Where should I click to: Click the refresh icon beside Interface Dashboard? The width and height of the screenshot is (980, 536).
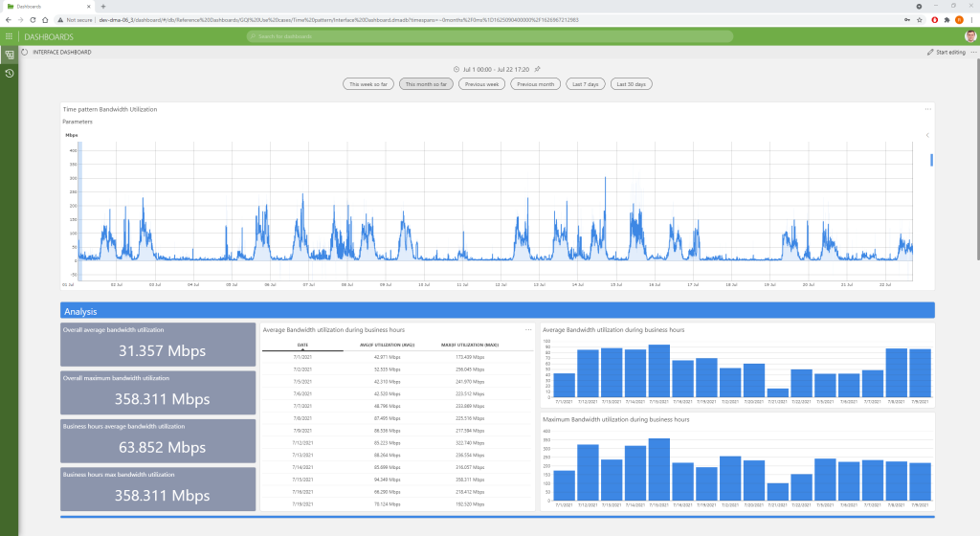25,52
